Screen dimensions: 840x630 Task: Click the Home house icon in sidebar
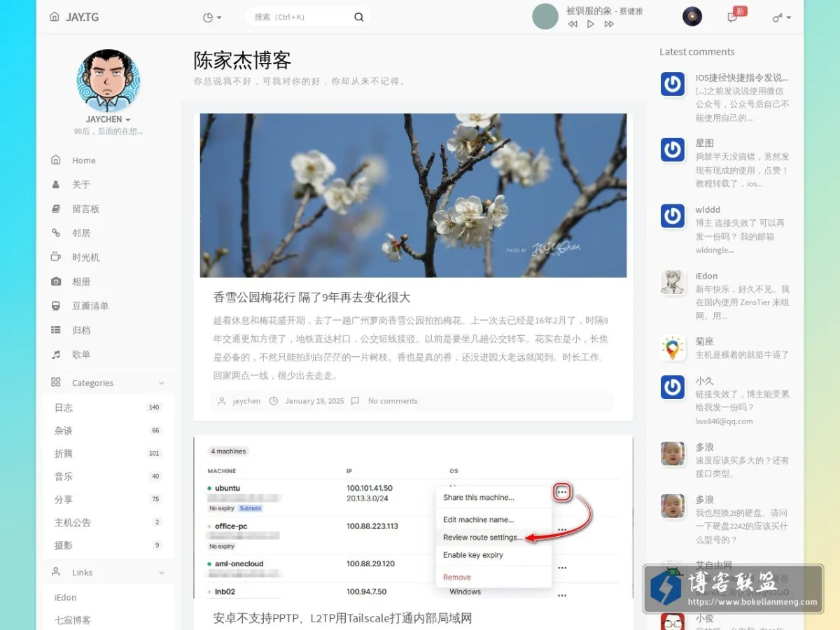pyautogui.click(x=56, y=160)
